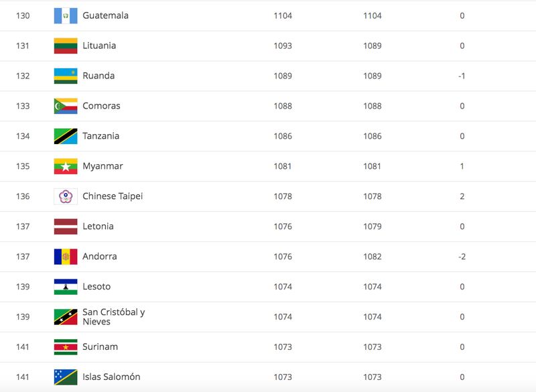The height and width of the screenshot is (392, 536).
Task: Click the Surinam flag icon
Action: (x=66, y=347)
